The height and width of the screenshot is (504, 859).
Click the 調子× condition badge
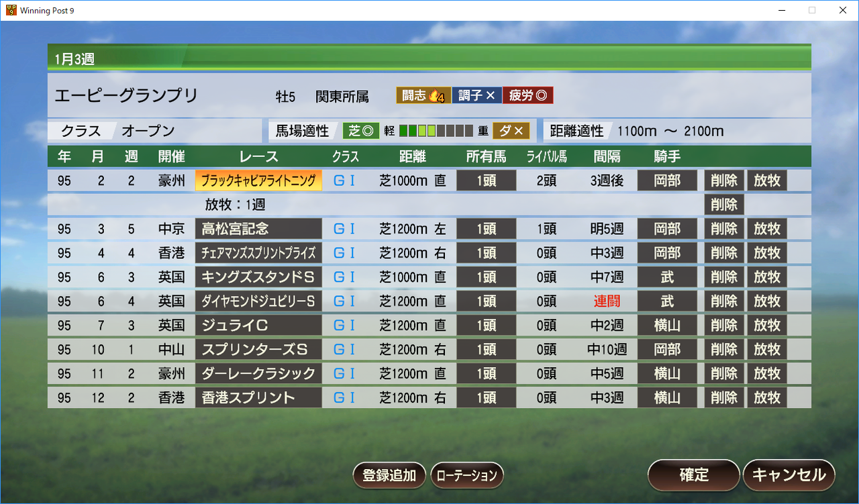pos(476,95)
